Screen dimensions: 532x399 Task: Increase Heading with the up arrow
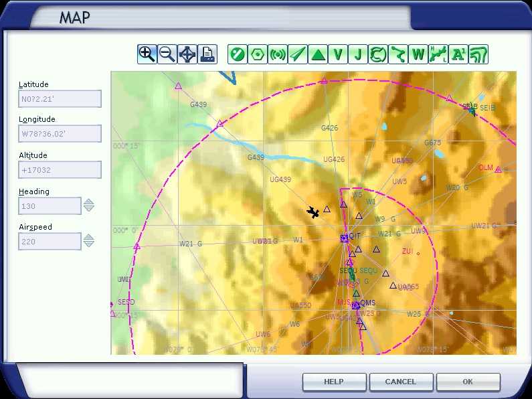click(x=89, y=202)
